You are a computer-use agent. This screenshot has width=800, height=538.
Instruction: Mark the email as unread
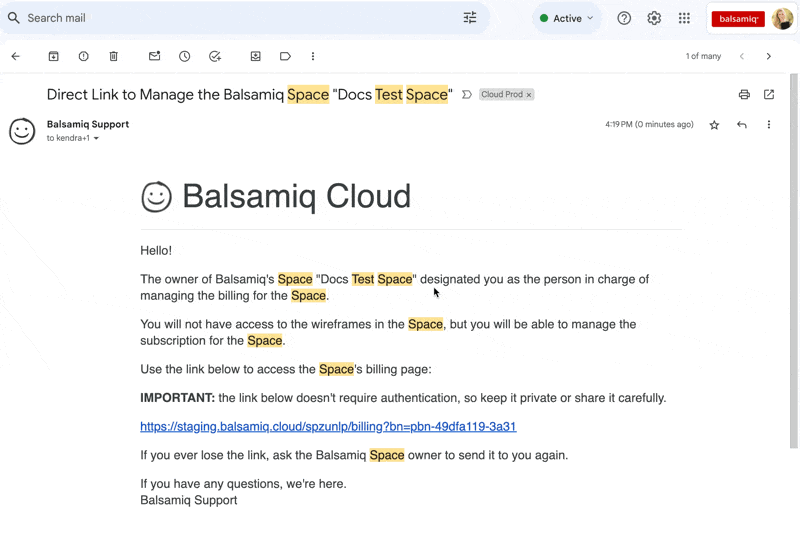pyautogui.click(x=154, y=57)
